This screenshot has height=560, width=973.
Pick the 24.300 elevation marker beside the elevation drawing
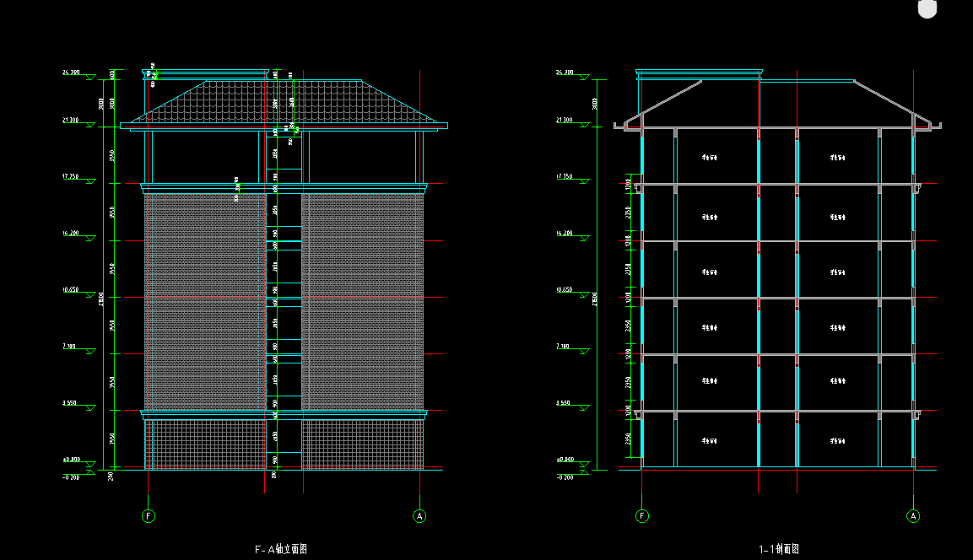point(71,73)
